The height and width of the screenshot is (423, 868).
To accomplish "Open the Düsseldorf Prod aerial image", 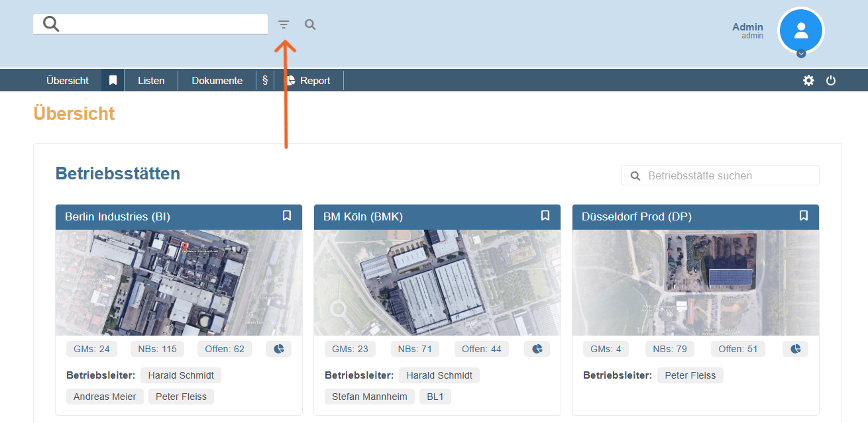I will pyautogui.click(x=695, y=283).
